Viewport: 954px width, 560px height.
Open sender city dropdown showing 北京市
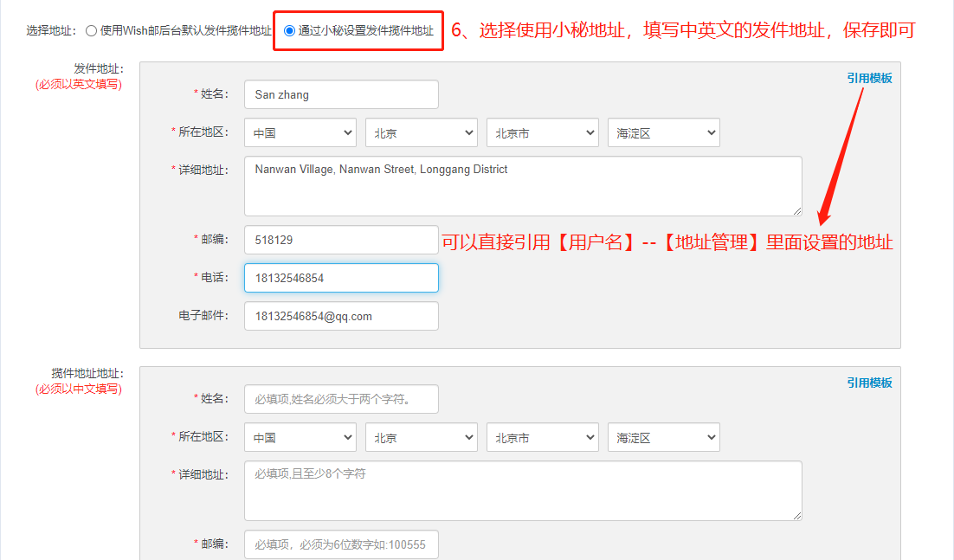(x=542, y=132)
